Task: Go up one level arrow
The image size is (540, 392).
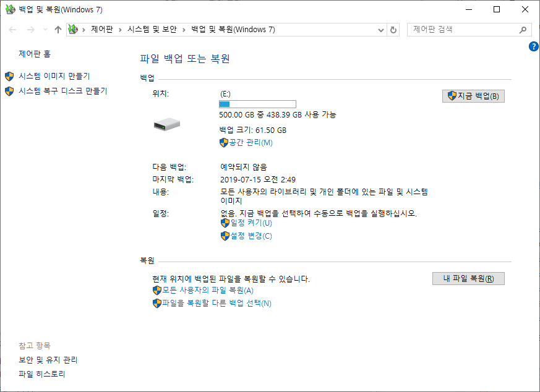Action: (x=58, y=30)
